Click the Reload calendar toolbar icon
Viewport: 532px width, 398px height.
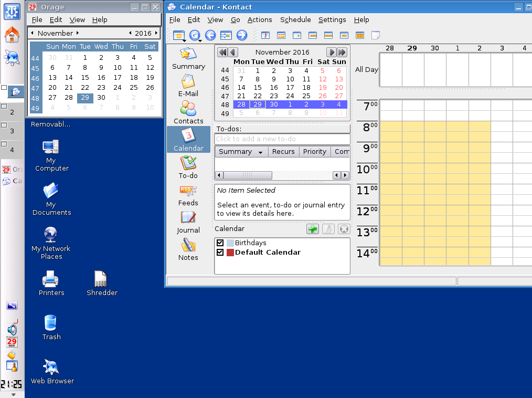pyautogui.click(x=194, y=35)
